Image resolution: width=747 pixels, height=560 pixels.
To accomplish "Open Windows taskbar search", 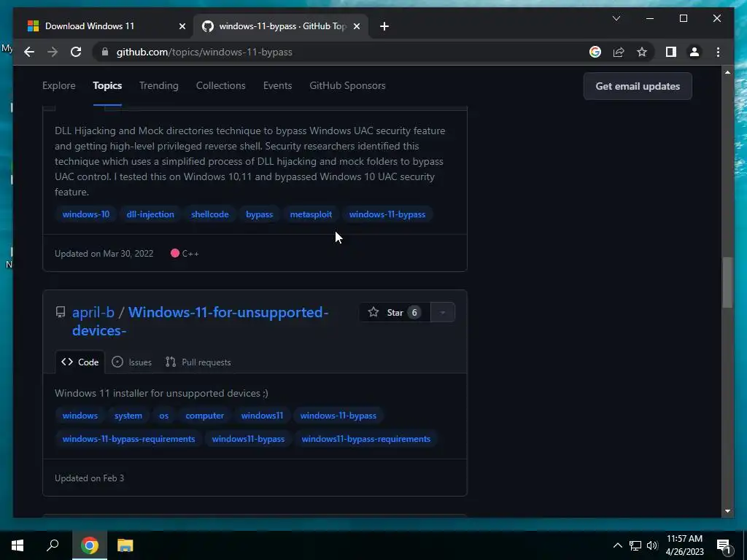I will [x=53, y=545].
